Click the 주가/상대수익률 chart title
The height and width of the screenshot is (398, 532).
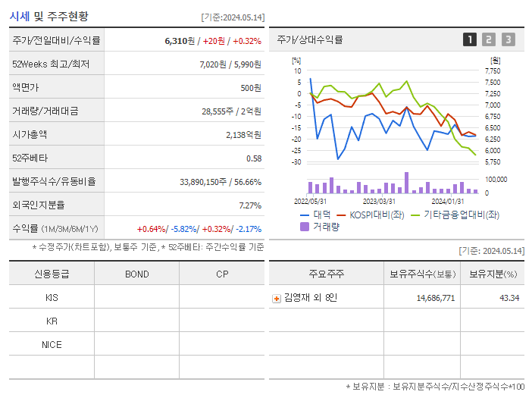coord(310,39)
